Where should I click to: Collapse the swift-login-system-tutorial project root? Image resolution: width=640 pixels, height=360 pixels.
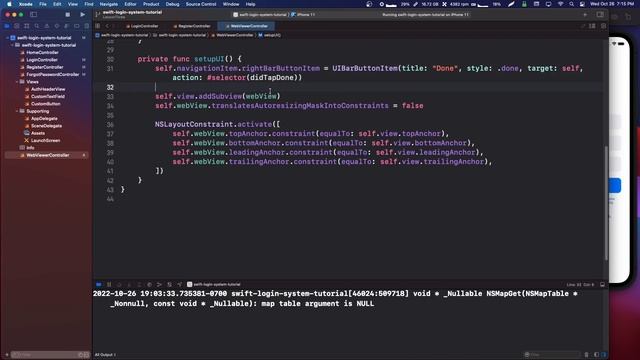[x=7, y=38]
